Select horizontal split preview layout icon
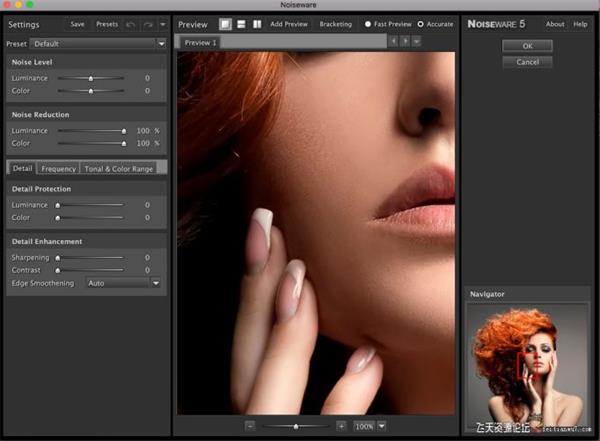This screenshot has width=600, height=441. point(241,24)
